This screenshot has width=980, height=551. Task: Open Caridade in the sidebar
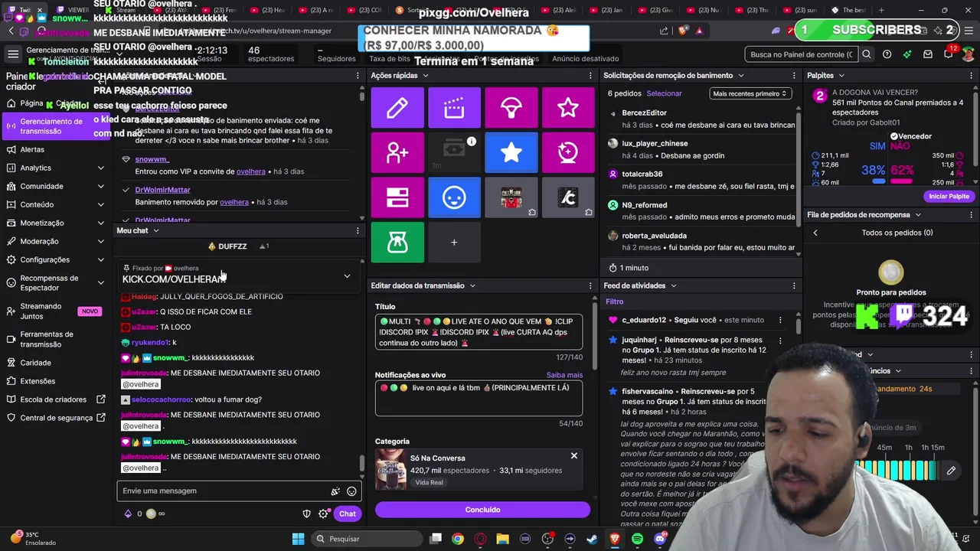[35, 363]
